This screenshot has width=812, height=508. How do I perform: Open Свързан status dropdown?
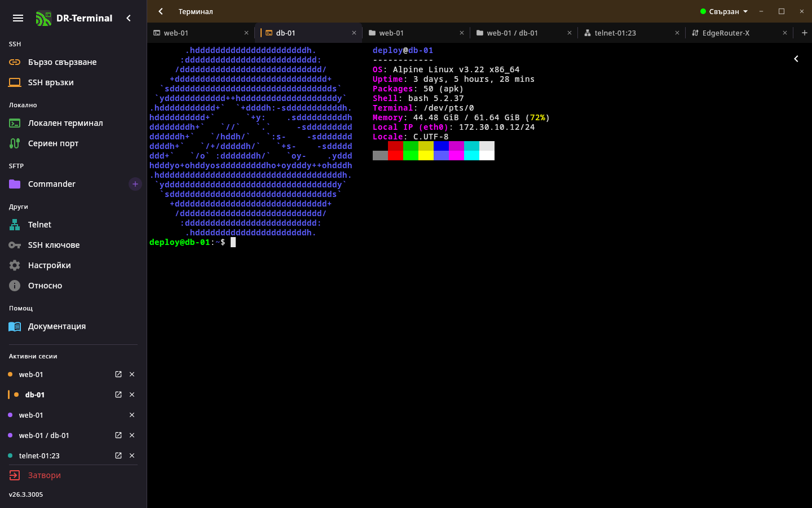click(724, 11)
